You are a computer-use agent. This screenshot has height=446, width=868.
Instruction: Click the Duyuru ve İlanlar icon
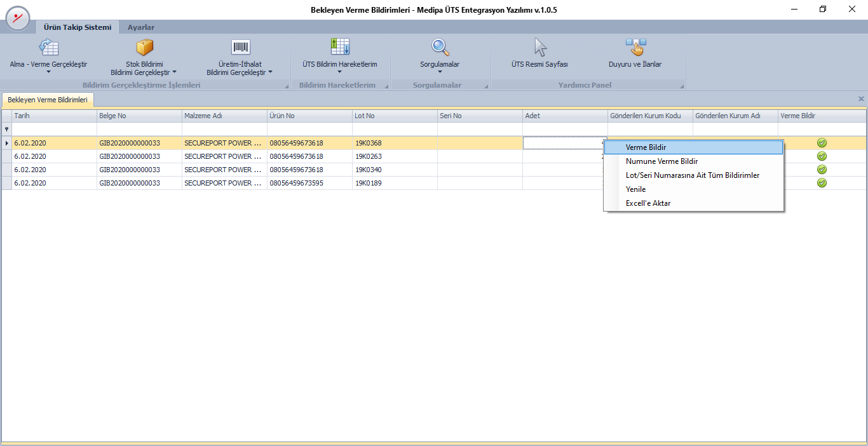pyautogui.click(x=635, y=48)
